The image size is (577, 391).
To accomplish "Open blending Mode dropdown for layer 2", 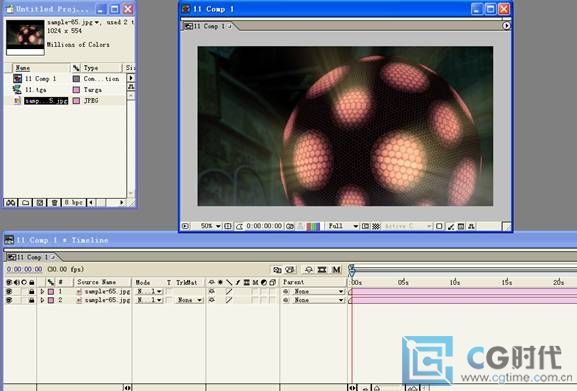I will point(149,300).
